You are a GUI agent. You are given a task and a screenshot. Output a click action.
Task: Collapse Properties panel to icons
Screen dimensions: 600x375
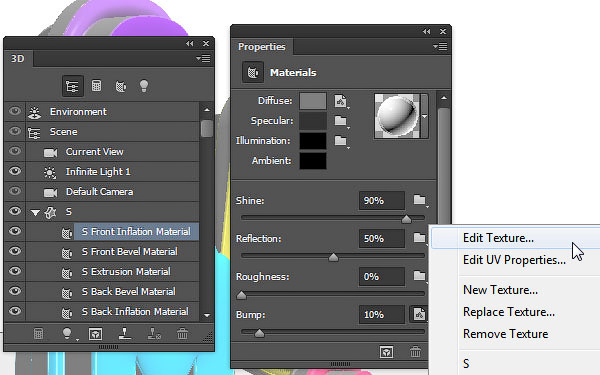427,31
